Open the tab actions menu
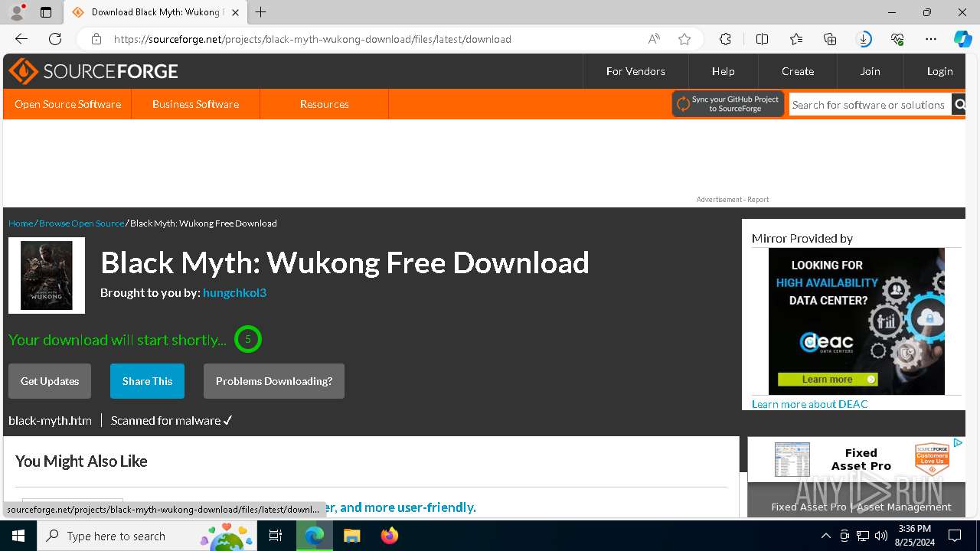Viewport: 980px width, 551px height. 46,12
